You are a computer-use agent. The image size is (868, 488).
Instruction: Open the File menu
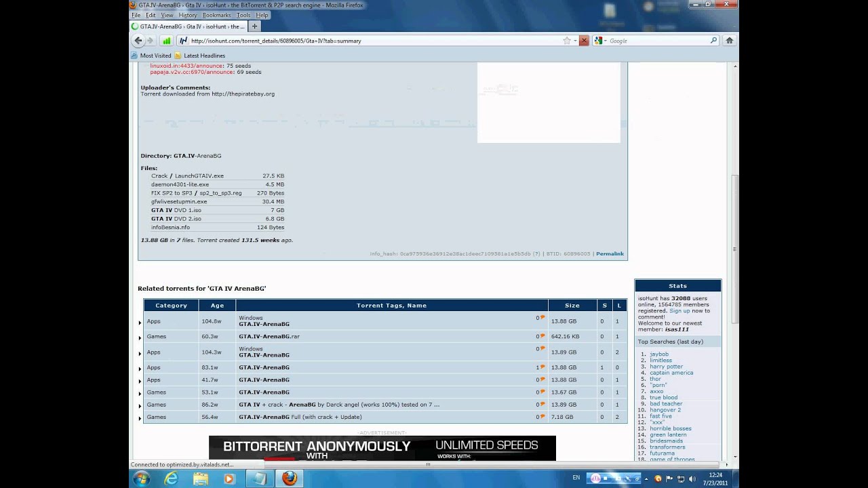point(136,15)
